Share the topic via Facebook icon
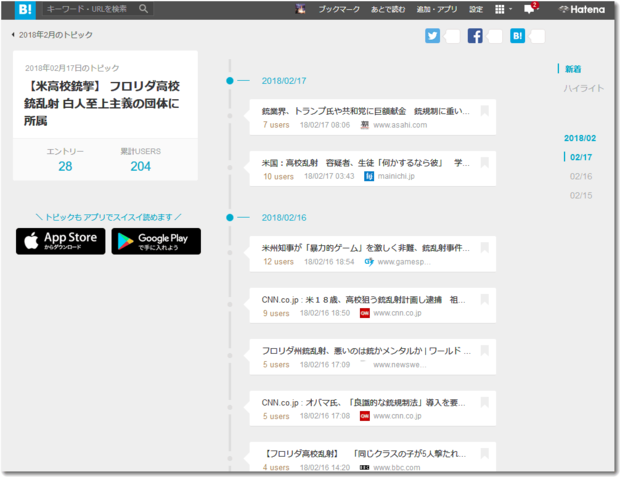Screen dimensions: 620x477 click(x=475, y=36)
